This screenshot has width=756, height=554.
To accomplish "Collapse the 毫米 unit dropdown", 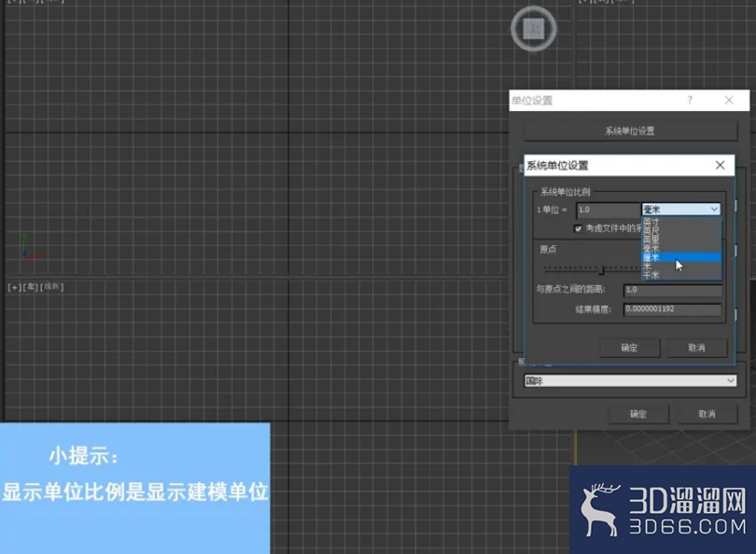I will pos(681,209).
